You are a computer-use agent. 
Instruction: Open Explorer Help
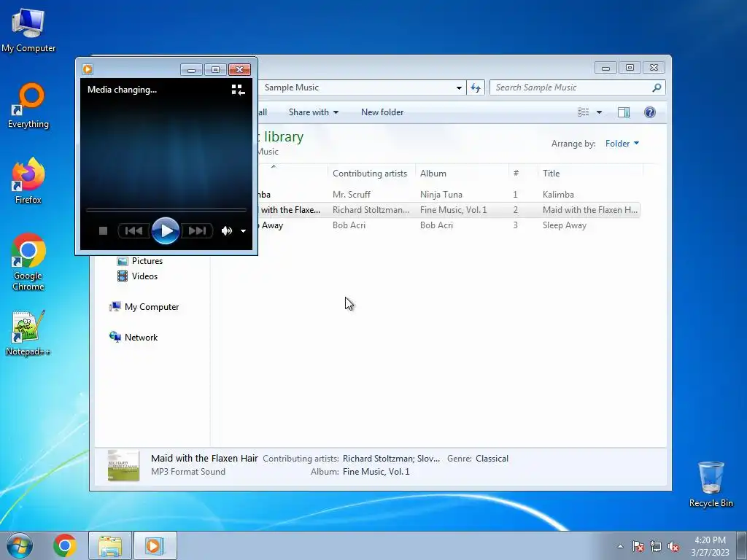[650, 112]
